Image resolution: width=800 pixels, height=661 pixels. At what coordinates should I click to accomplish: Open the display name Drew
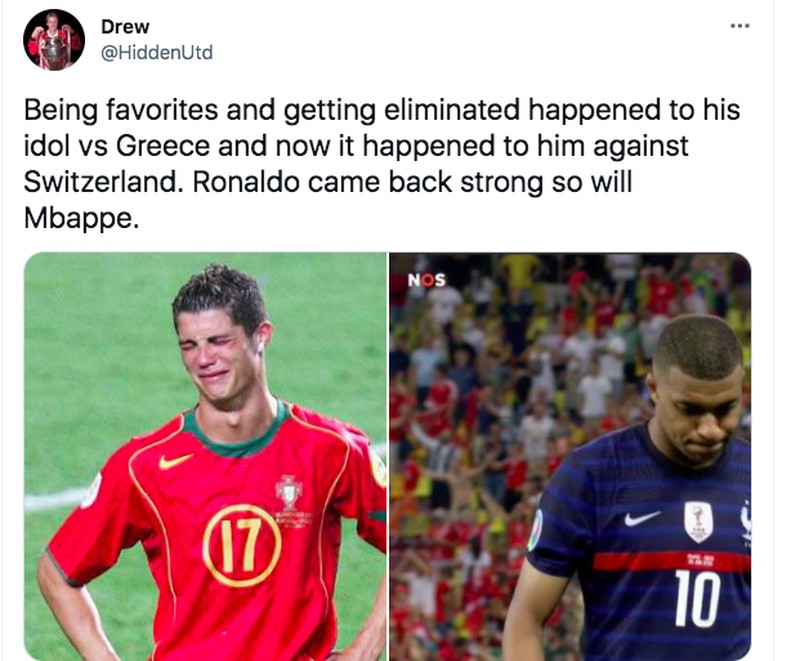(125, 27)
